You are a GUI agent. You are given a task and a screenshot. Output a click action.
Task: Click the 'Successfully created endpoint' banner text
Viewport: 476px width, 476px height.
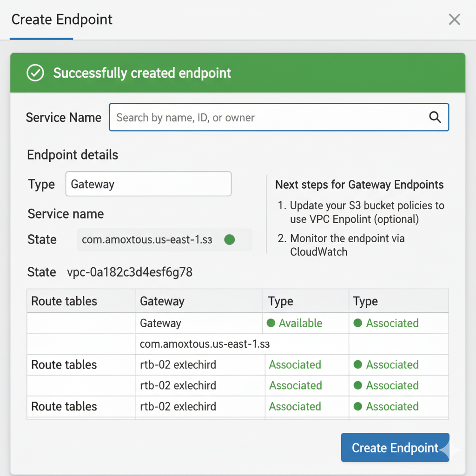[x=142, y=73]
